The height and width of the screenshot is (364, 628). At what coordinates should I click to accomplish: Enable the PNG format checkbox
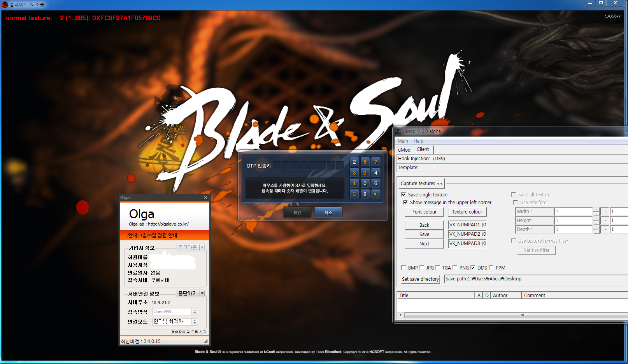click(x=455, y=268)
